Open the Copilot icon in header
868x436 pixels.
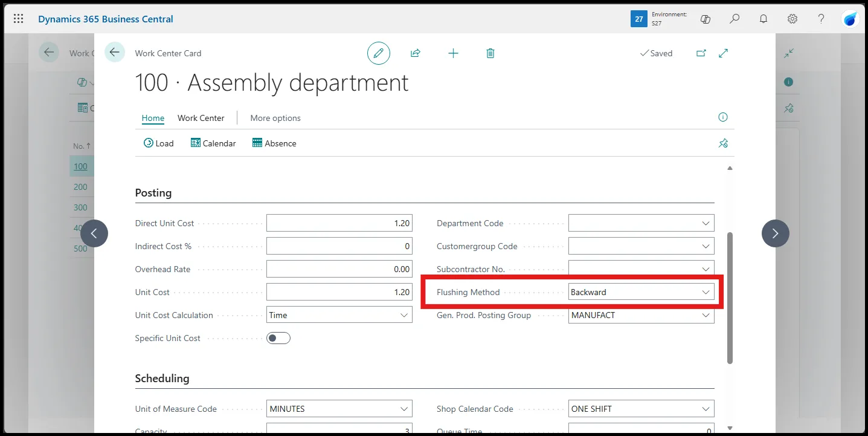pos(706,19)
